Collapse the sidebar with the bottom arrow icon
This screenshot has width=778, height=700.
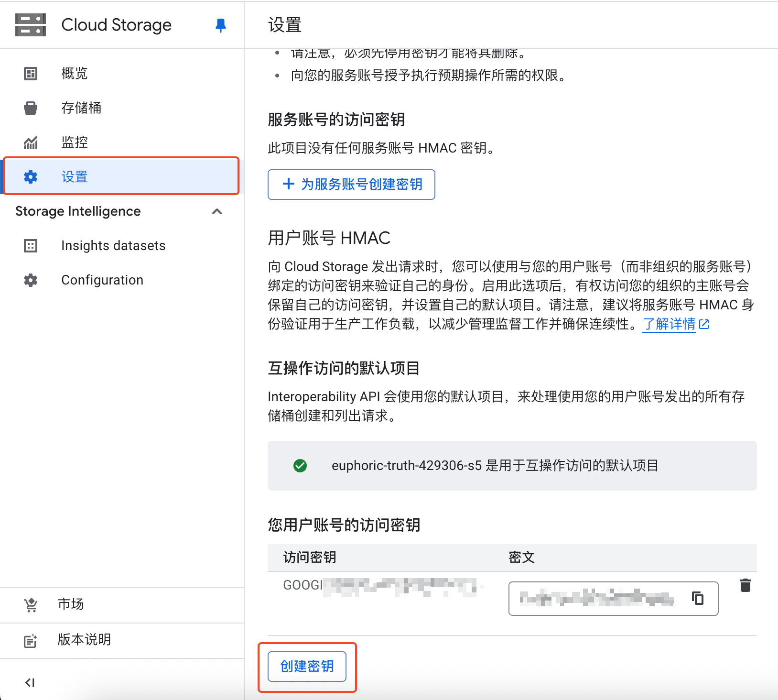point(30,682)
